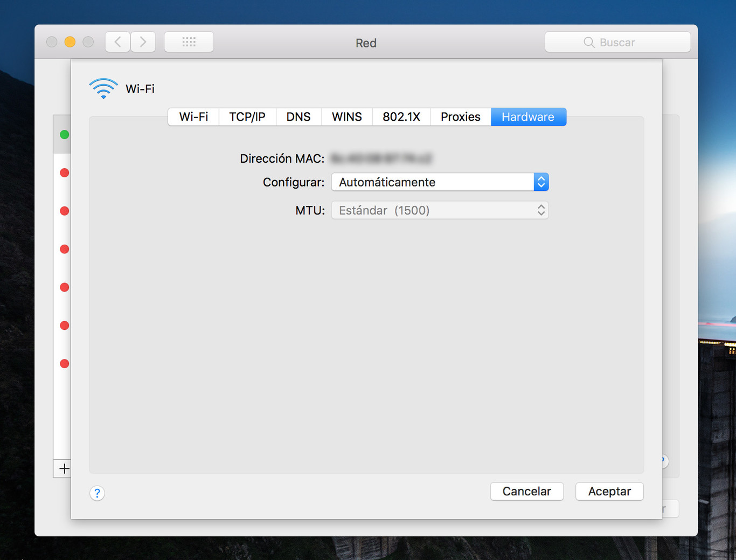Open the Proxies tab

pyautogui.click(x=461, y=116)
